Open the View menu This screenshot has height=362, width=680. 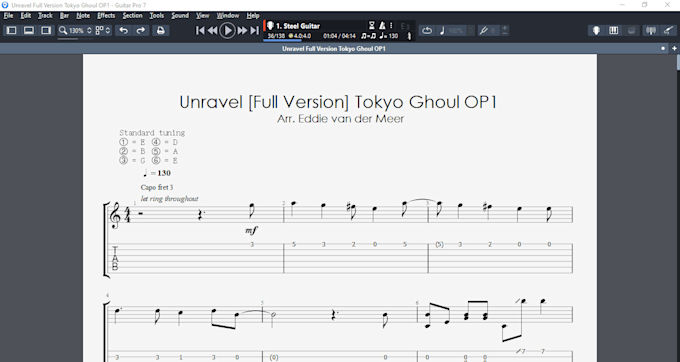point(203,16)
